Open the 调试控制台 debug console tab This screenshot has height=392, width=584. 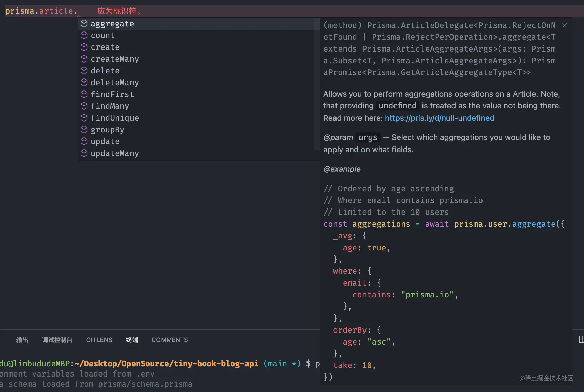pos(57,340)
